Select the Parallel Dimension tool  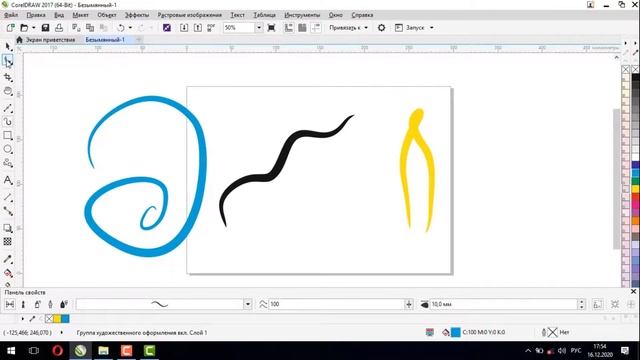(8, 198)
